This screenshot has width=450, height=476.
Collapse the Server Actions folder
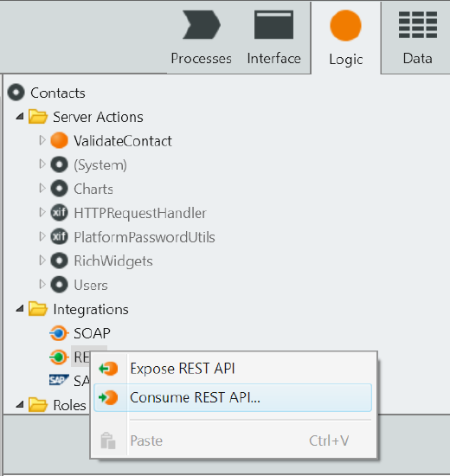coord(20,117)
